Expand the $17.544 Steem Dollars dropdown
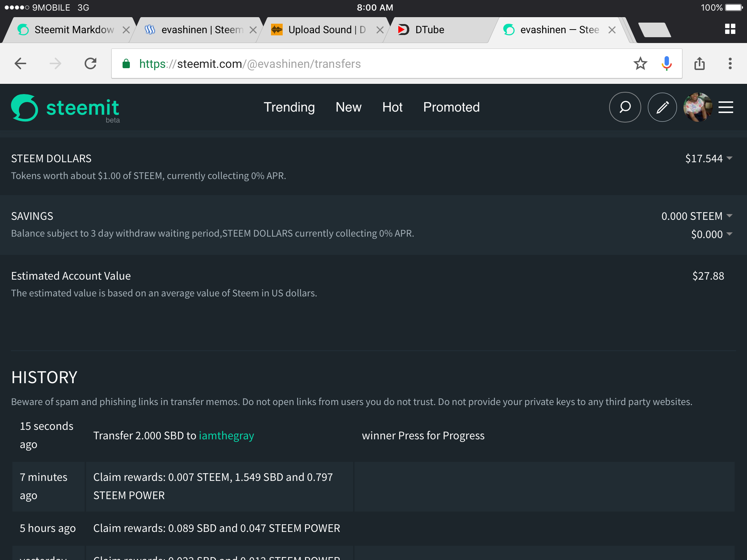Viewport: 747px width, 560px height. 708,159
